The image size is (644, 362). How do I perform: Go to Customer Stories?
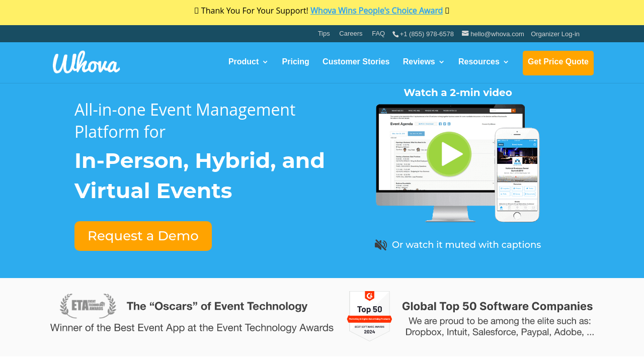(356, 62)
